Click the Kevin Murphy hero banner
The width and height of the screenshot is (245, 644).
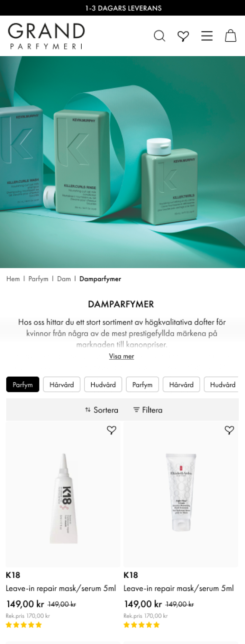click(122, 162)
